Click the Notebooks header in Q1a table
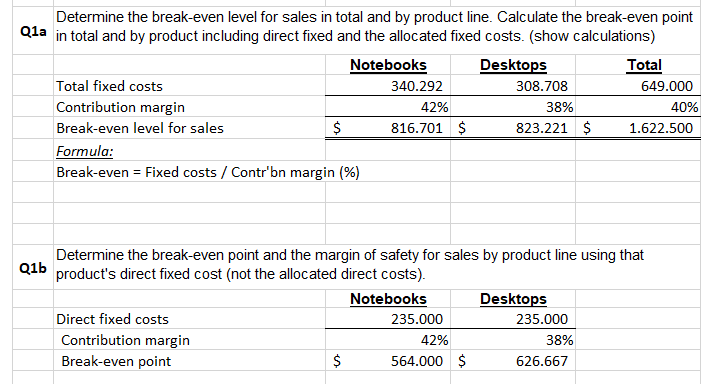 [x=388, y=65]
